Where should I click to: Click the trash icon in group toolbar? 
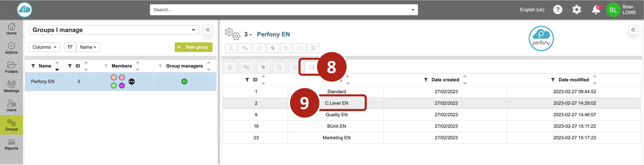(313, 48)
